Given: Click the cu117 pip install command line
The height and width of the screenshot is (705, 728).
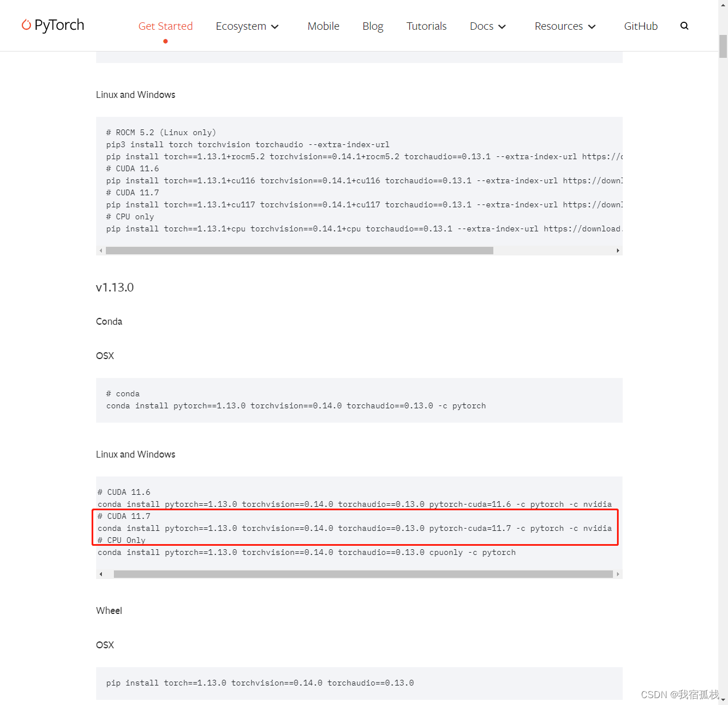Looking at the screenshot, I should (x=364, y=204).
